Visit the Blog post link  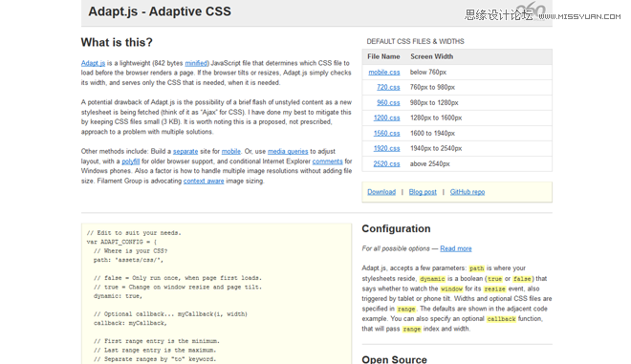(x=423, y=192)
